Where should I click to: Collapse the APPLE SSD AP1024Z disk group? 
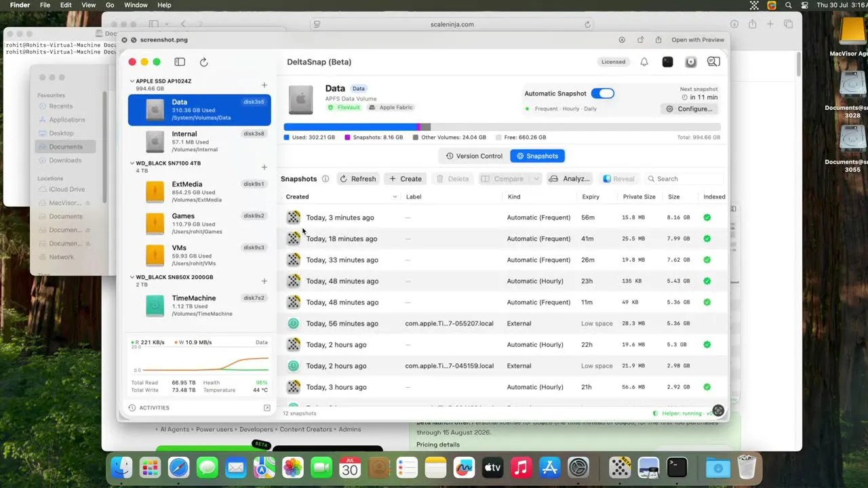pos(132,81)
